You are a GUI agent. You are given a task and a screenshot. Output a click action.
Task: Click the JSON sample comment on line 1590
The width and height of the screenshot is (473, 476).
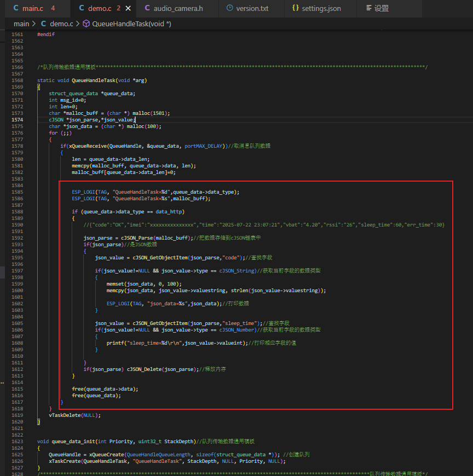(264, 225)
